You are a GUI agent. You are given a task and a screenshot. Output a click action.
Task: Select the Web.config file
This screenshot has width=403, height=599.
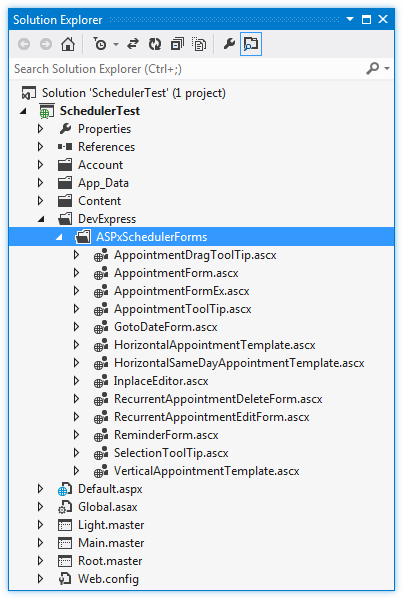click(108, 579)
